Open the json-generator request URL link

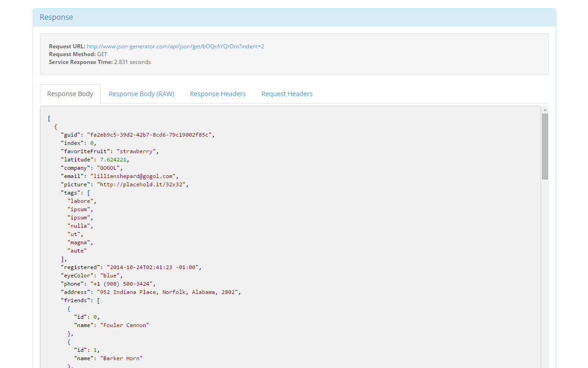pos(175,46)
